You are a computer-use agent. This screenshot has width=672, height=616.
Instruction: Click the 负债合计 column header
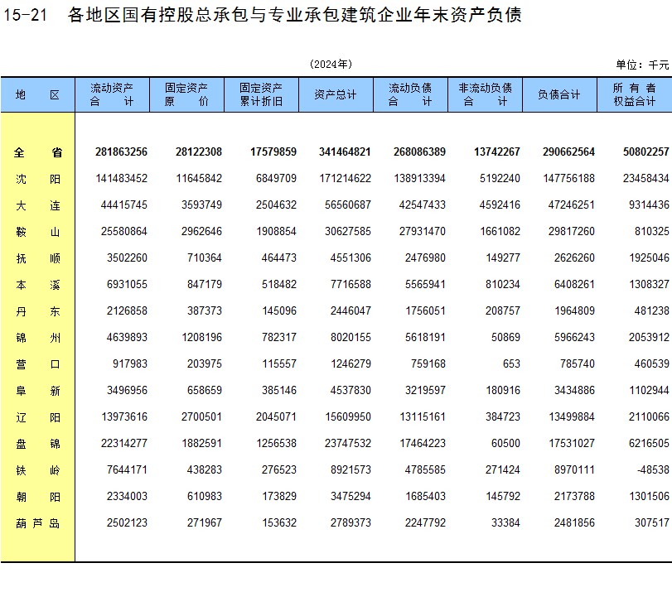(x=559, y=94)
